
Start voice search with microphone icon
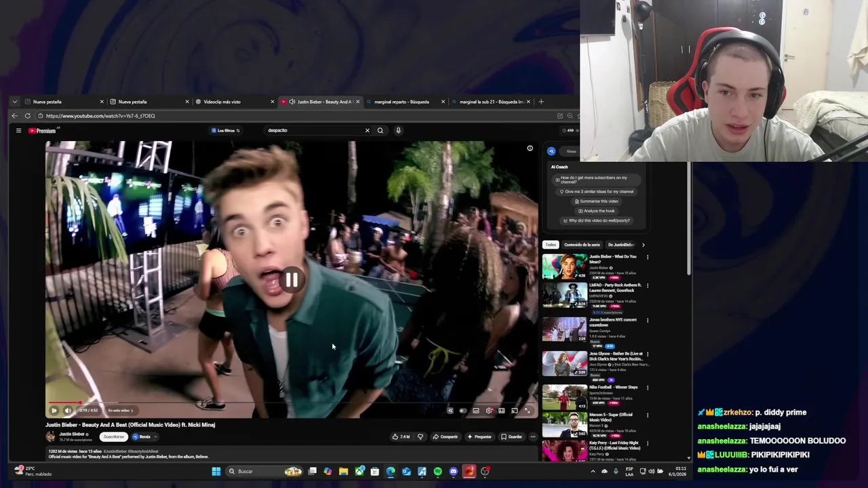pyautogui.click(x=398, y=130)
